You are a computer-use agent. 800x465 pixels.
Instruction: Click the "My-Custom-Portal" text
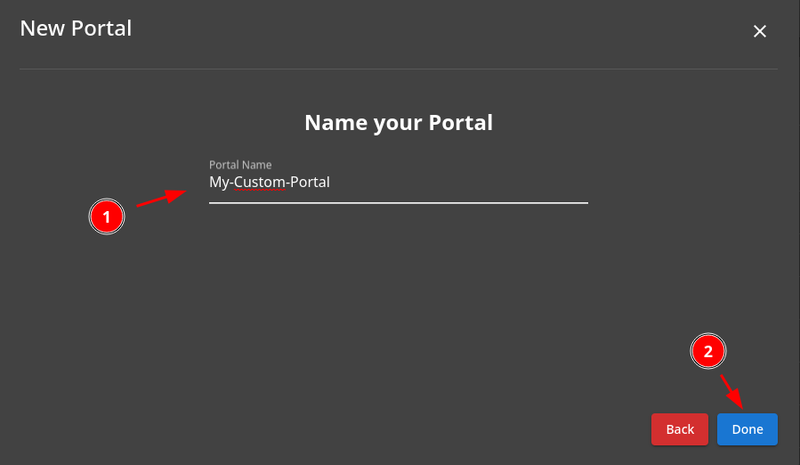click(x=269, y=183)
